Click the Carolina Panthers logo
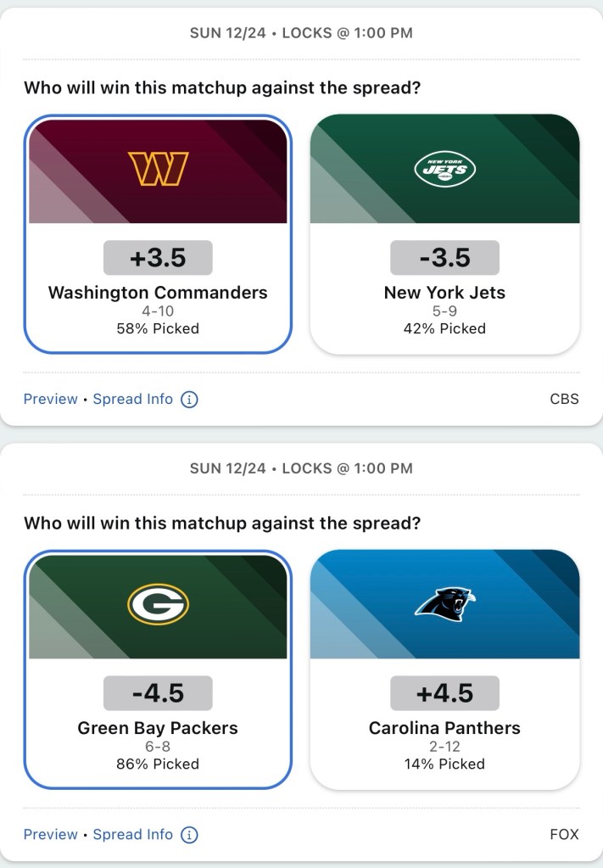Image resolution: width=603 pixels, height=868 pixels. (444, 605)
